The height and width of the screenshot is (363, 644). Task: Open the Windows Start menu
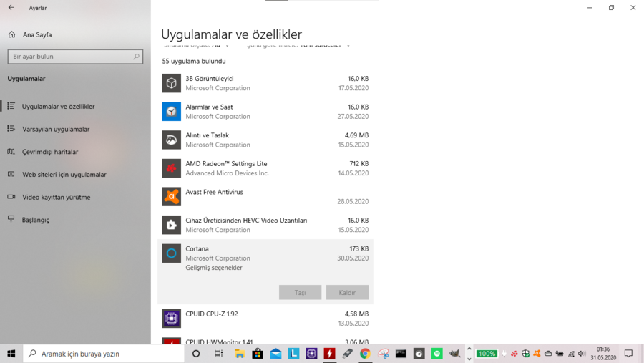point(11,354)
